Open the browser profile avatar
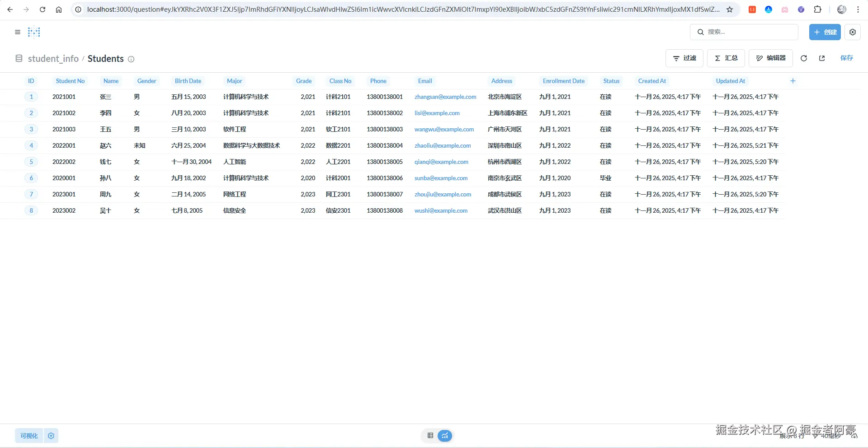 (x=842, y=9)
